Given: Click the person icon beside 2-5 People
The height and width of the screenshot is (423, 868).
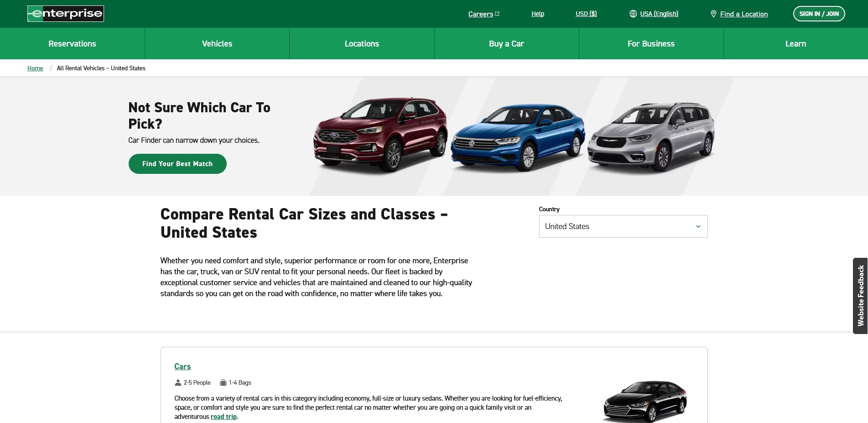Looking at the screenshot, I should [x=178, y=383].
